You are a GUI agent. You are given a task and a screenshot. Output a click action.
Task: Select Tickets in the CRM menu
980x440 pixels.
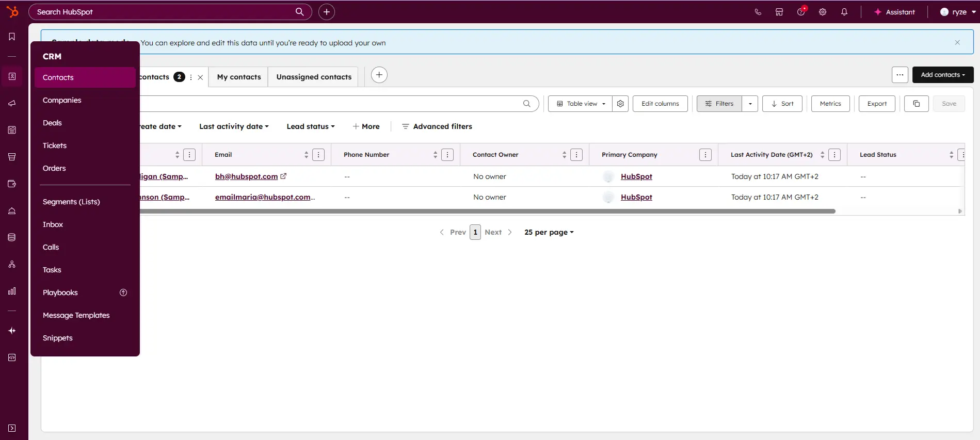pos(85,145)
